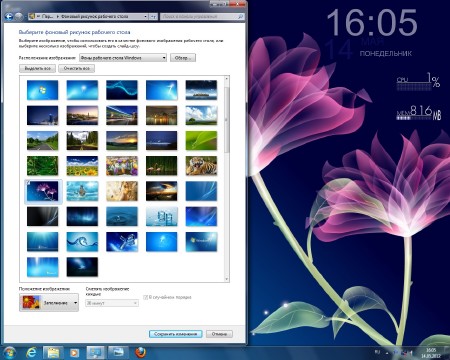
Task: Uncheck the checkbox on the purple flowers thumbnail
Action: coord(28,183)
